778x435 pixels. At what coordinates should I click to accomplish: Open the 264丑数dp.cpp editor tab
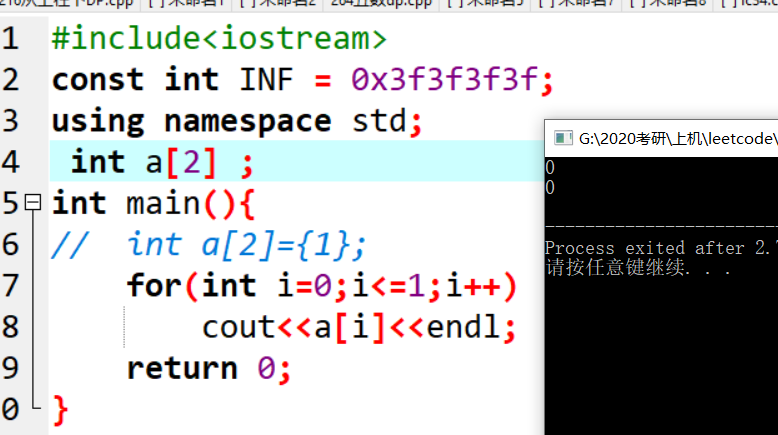click(x=381, y=4)
